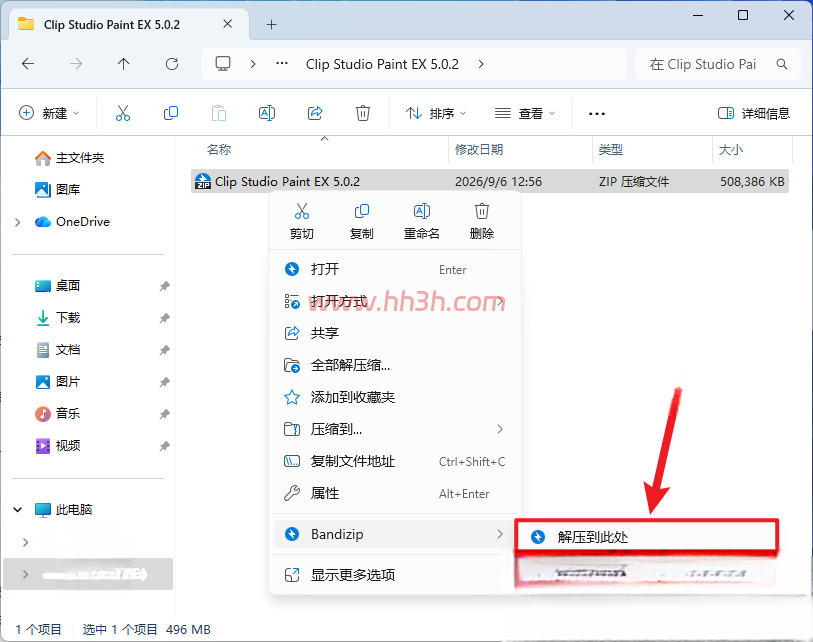Open the Bandizip submenu entry

coord(395,534)
